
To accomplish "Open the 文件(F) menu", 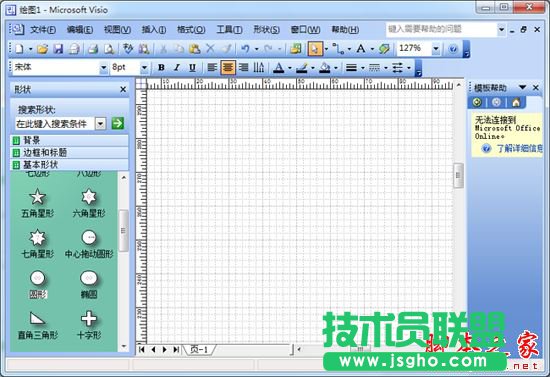I will pyautogui.click(x=43, y=30).
